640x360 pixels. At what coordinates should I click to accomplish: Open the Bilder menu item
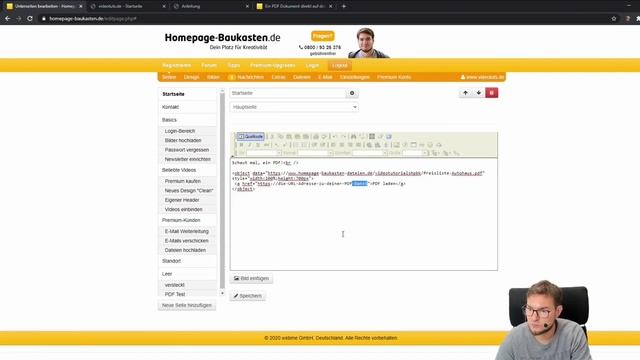coord(213,77)
